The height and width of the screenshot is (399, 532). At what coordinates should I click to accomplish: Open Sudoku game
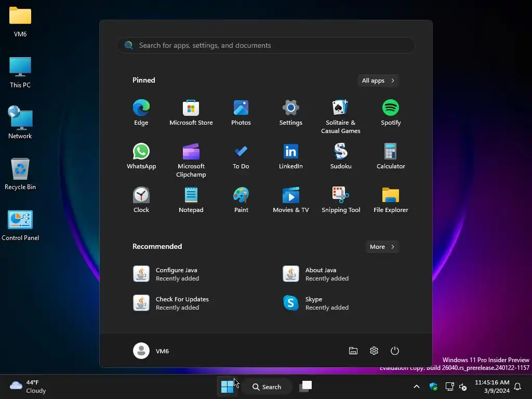click(341, 156)
